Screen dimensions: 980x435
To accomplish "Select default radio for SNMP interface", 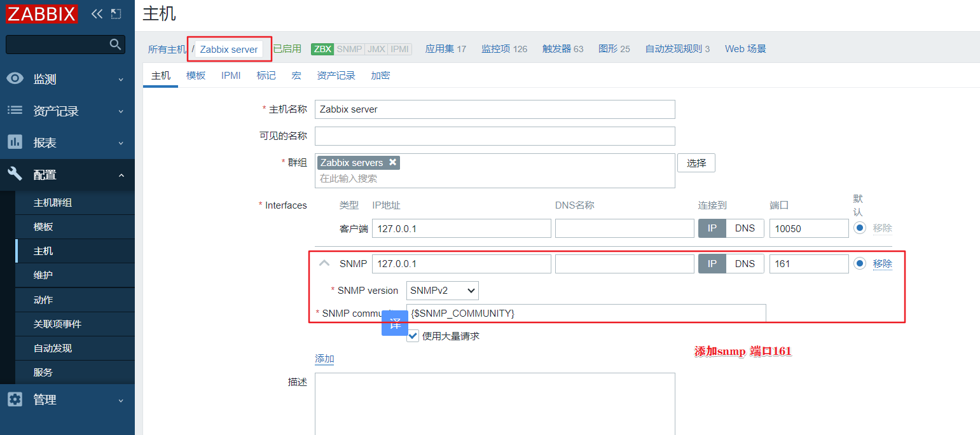I will coord(860,263).
